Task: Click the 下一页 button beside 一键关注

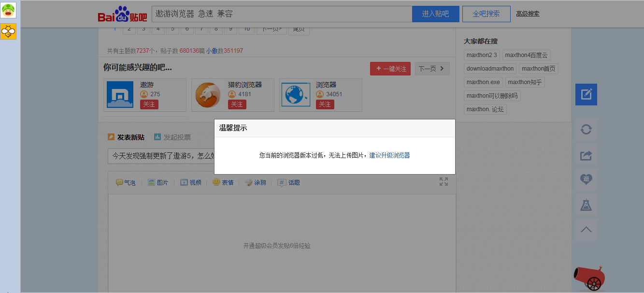Action: pyautogui.click(x=432, y=69)
